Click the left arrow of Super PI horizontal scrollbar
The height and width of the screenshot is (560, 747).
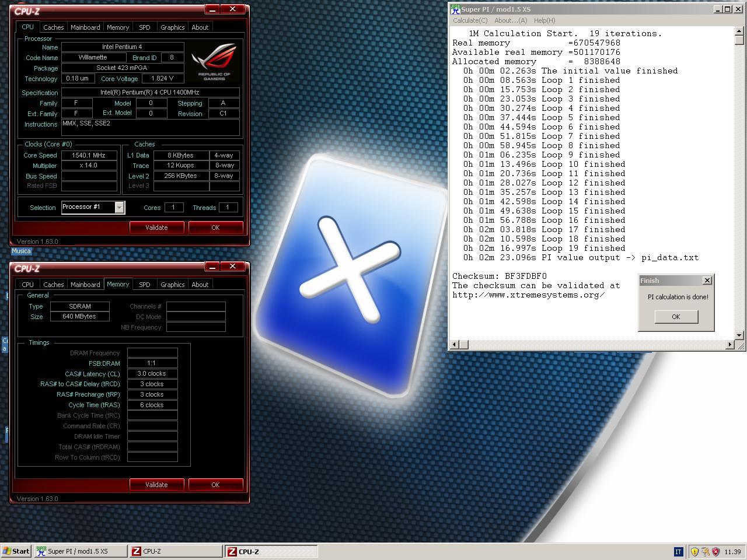click(x=455, y=344)
